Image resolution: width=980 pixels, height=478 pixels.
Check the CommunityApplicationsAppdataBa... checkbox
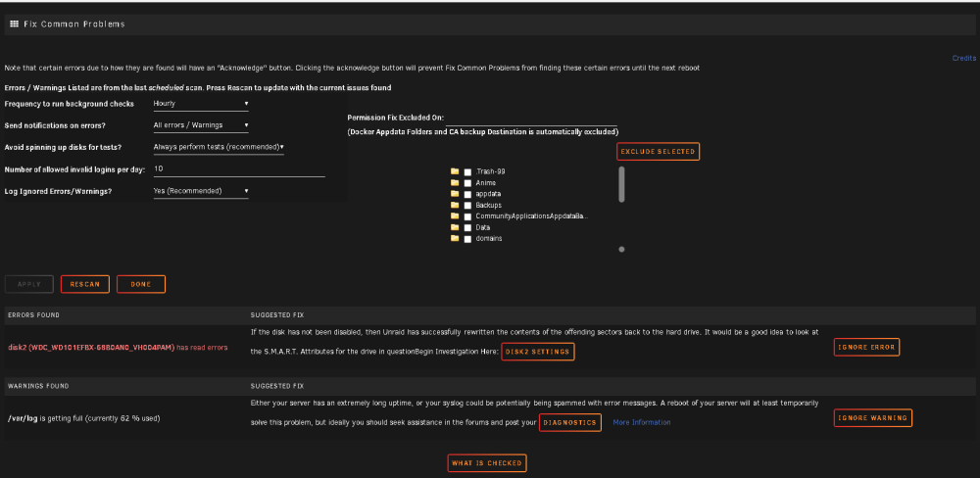click(467, 216)
